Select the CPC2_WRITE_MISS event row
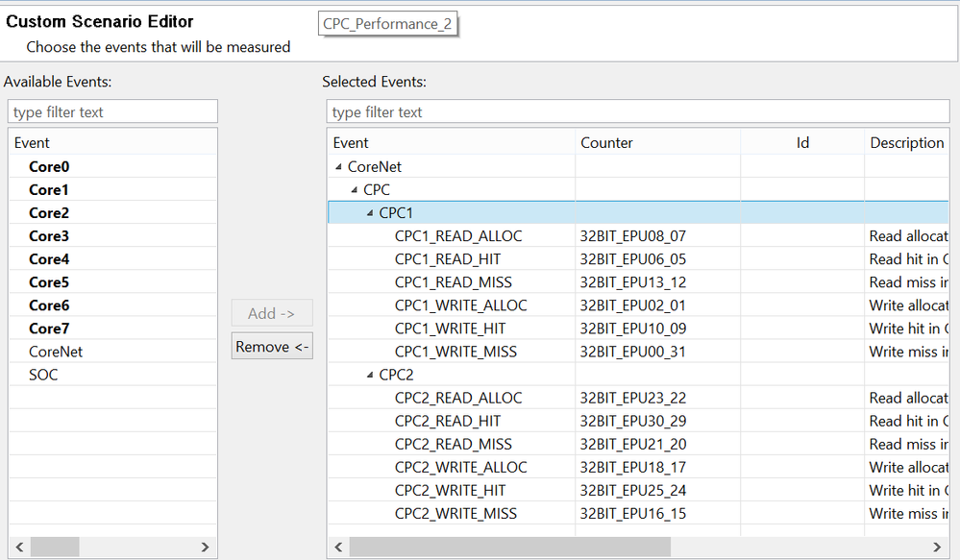This screenshot has height=560, width=960. point(455,513)
